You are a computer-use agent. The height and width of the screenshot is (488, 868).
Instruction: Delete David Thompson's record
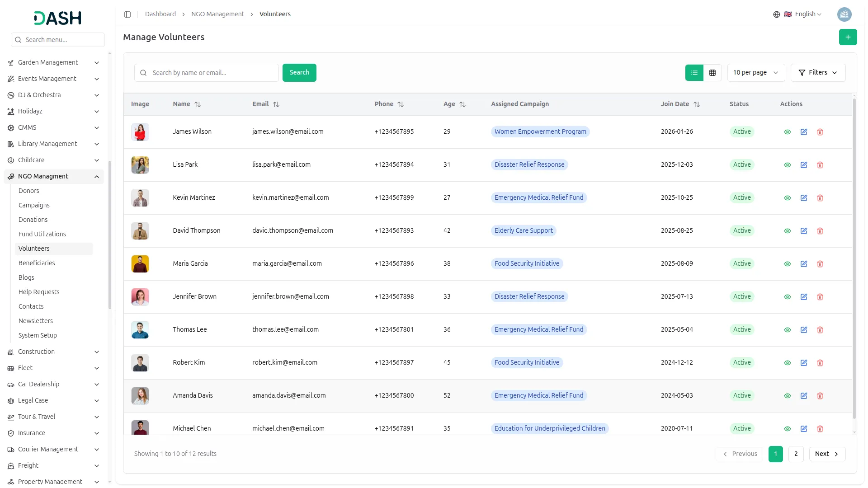pos(820,231)
